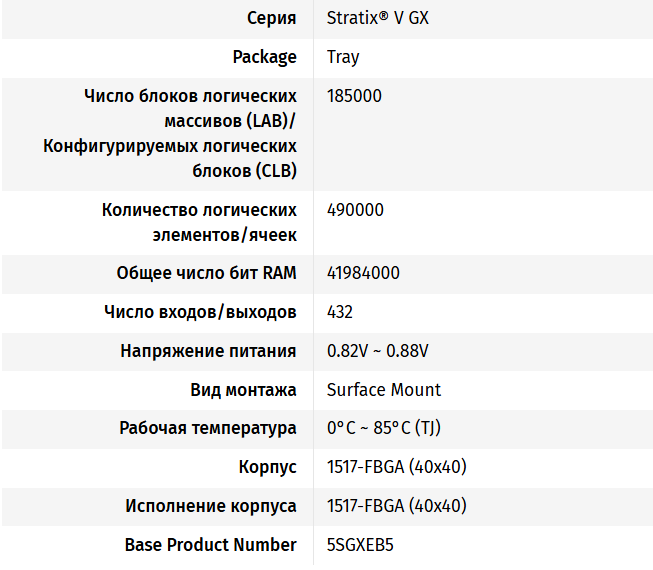The image size is (653, 570).
Task: Select the value 185000
Action: tap(354, 96)
